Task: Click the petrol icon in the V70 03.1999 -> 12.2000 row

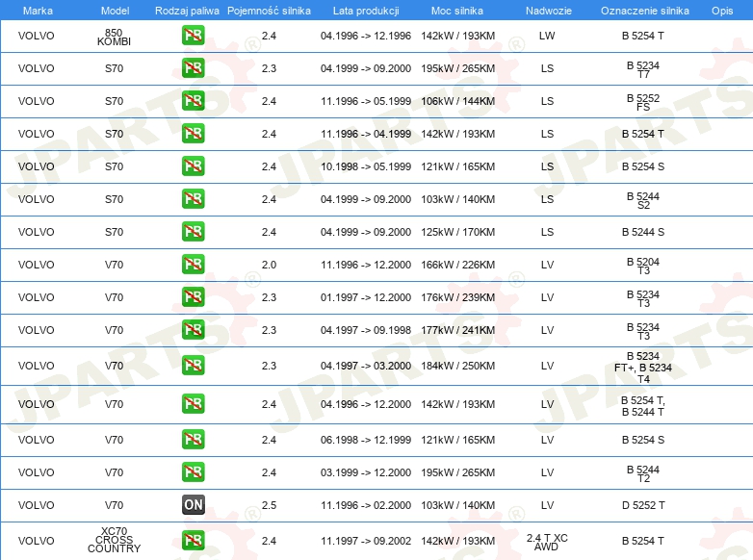Action: pyautogui.click(x=193, y=471)
